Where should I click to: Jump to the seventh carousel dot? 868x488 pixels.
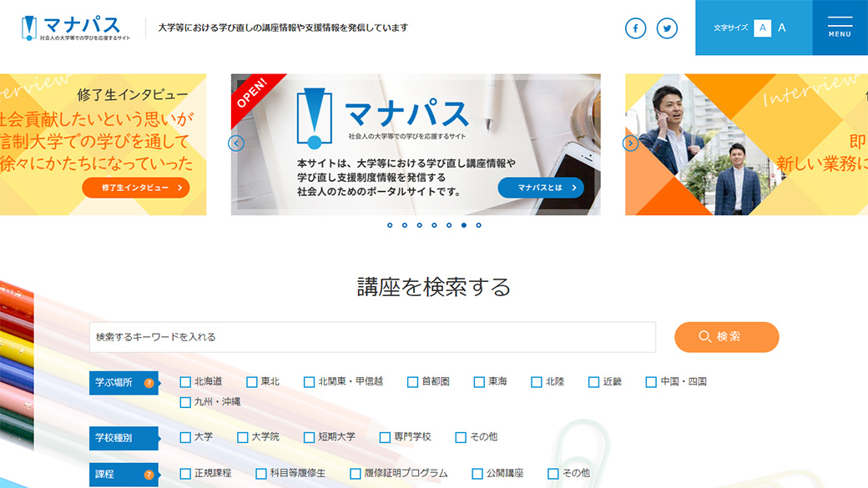coord(479,225)
